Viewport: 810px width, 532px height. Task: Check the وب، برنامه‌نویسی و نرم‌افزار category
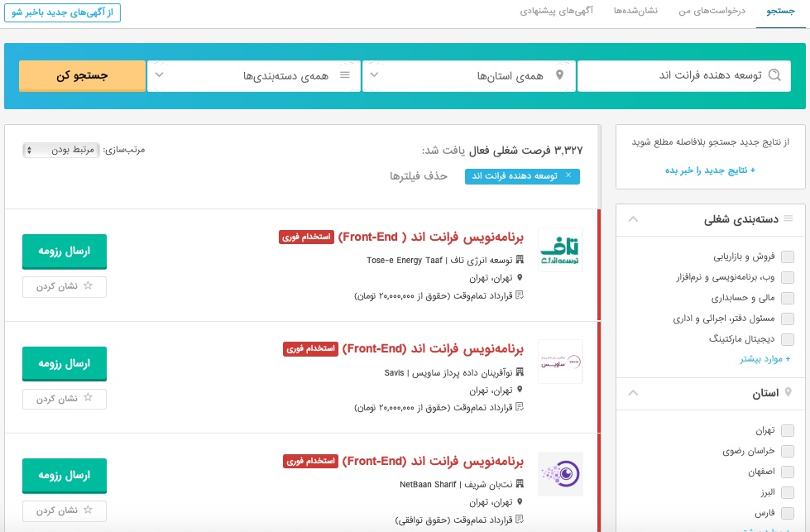tap(788, 277)
